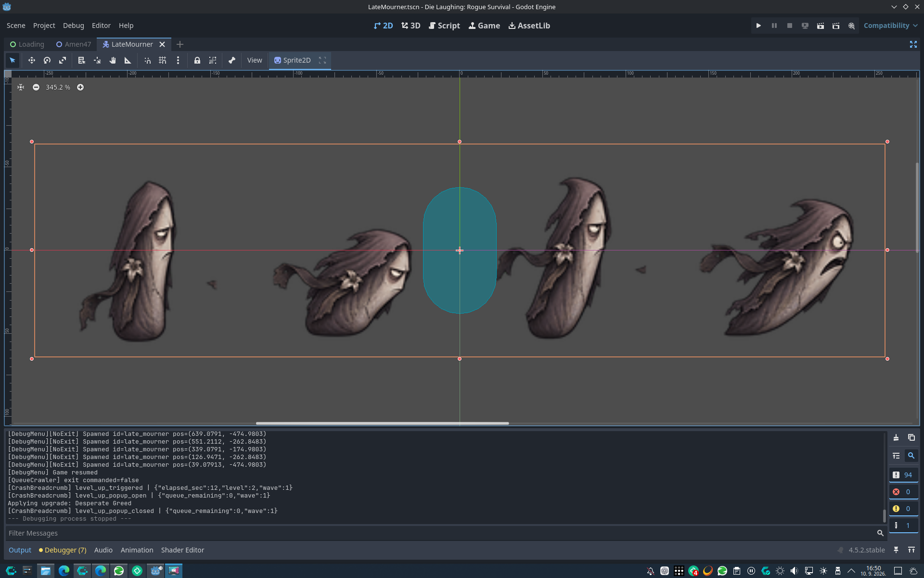Toggle distraction-free mode

[x=913, y=44]
